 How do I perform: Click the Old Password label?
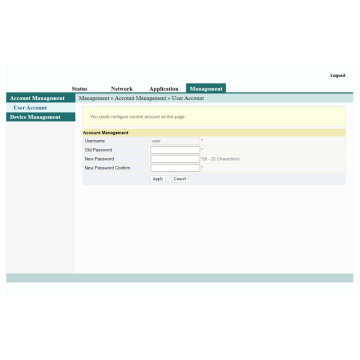pyautogui.click(x=98, y=150)
